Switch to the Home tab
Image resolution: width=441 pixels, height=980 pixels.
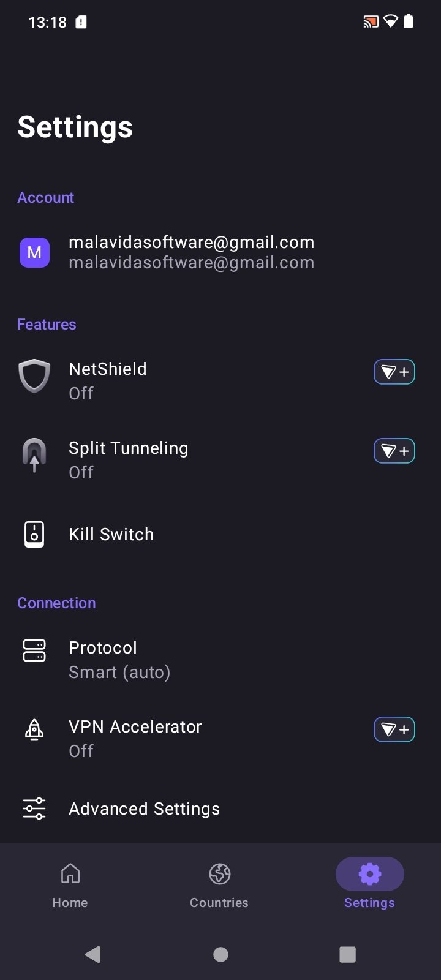70,885
